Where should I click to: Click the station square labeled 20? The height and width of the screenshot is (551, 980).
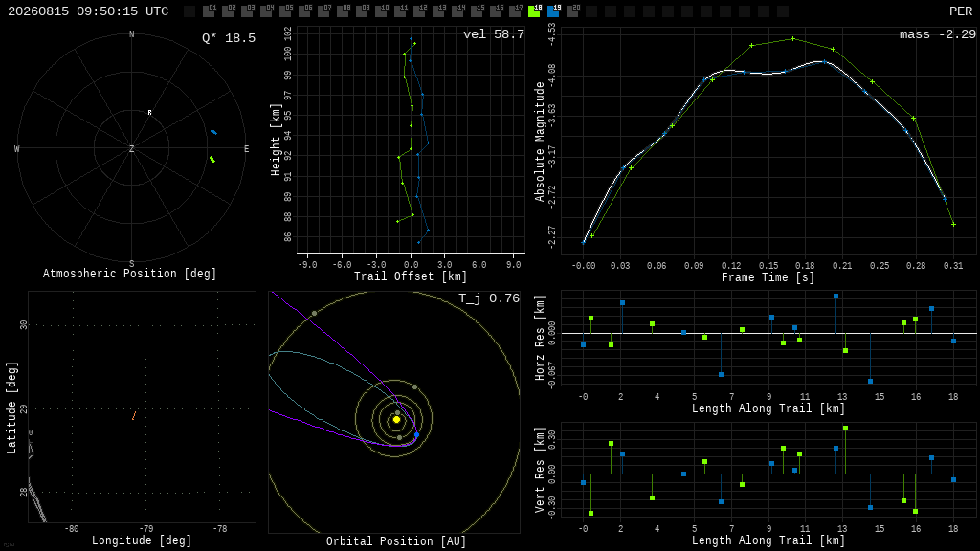572,11
